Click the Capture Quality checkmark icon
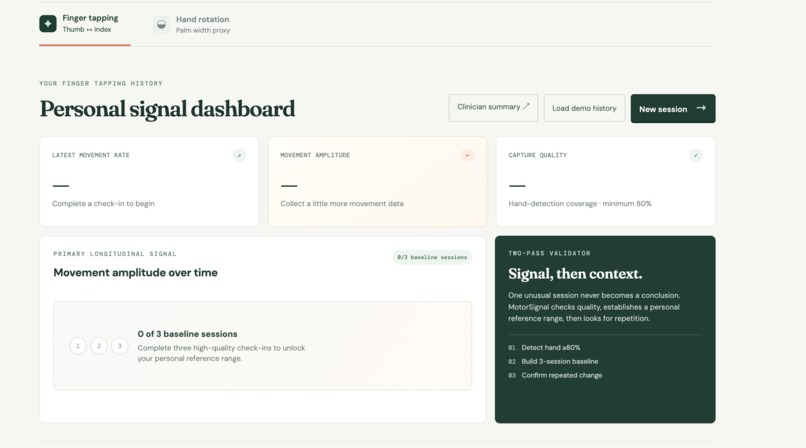 [695, 155]
